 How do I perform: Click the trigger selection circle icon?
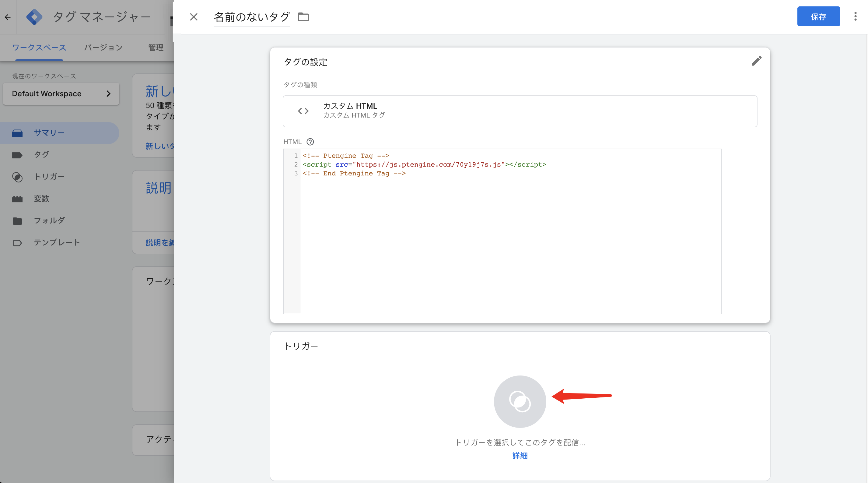tap(520, 401)
